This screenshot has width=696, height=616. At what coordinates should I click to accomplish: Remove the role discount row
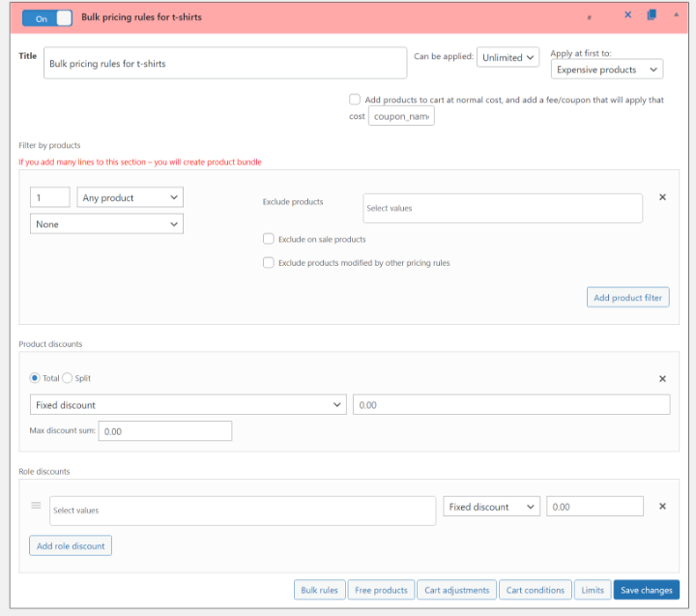(x=662, y=506)
